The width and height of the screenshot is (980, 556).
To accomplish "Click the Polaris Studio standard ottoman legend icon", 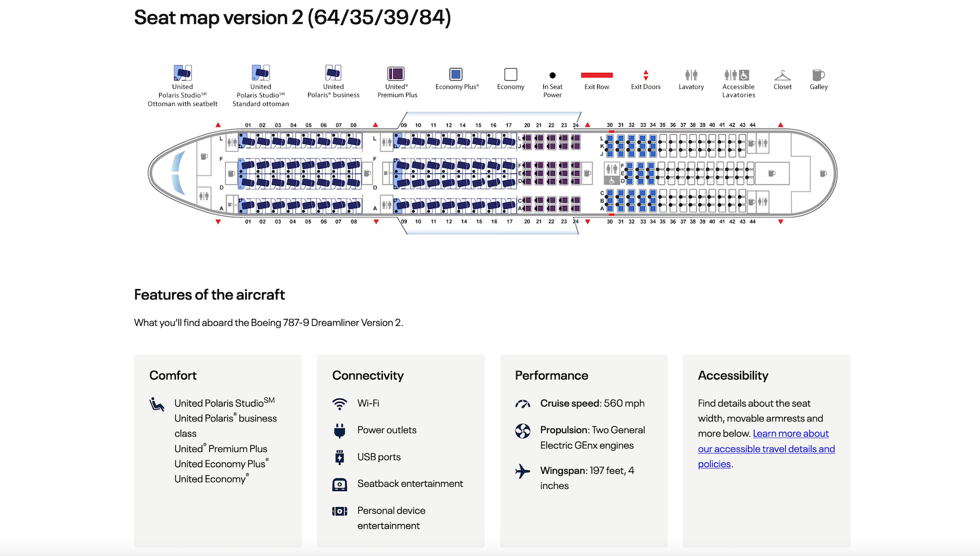I will (261, 73).
